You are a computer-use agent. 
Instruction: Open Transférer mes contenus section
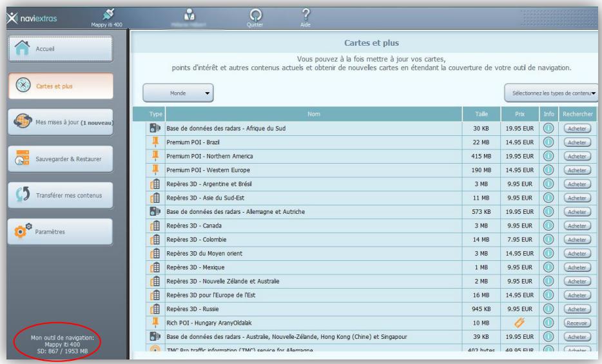point(61,195)
